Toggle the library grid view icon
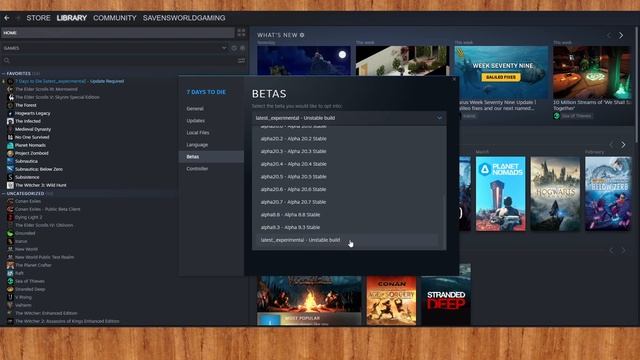 pos(241,33)
